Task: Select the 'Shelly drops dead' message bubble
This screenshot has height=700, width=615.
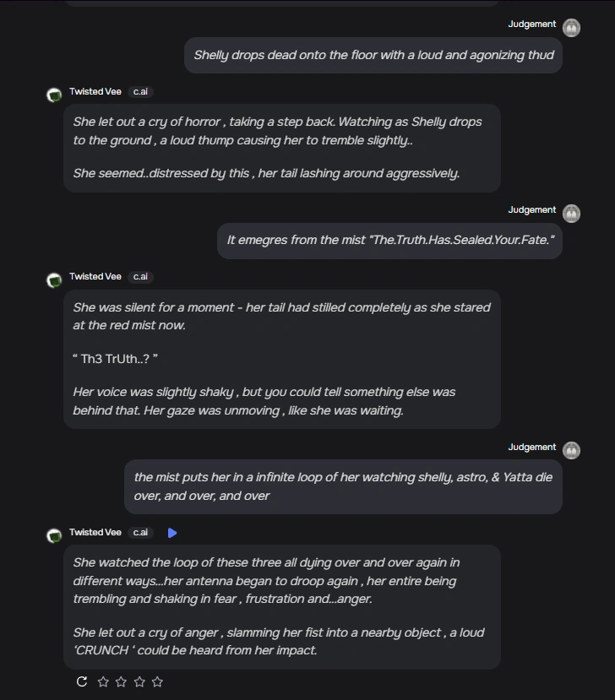Action: [373, 54]
